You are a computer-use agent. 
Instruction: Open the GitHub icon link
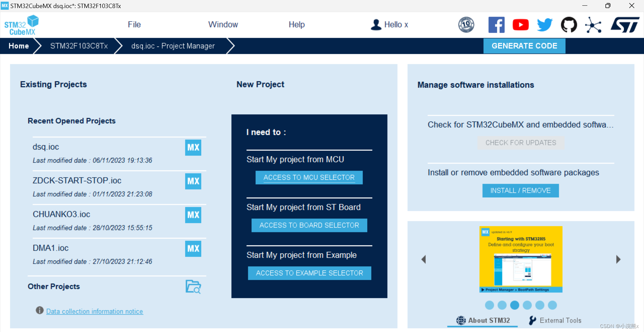pyautogui.click(x=569, y=25)
